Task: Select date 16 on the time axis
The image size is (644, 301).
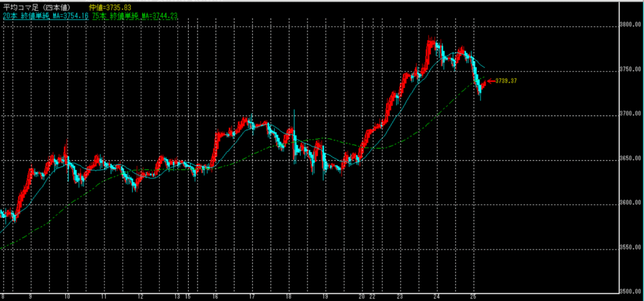Action: 215,297
